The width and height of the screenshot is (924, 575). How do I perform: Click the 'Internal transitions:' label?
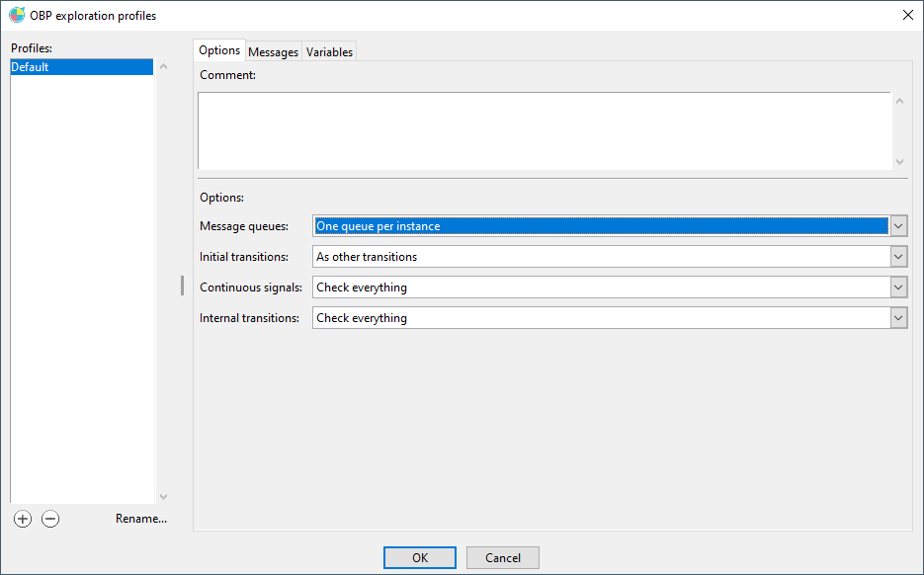coord(249,318)
